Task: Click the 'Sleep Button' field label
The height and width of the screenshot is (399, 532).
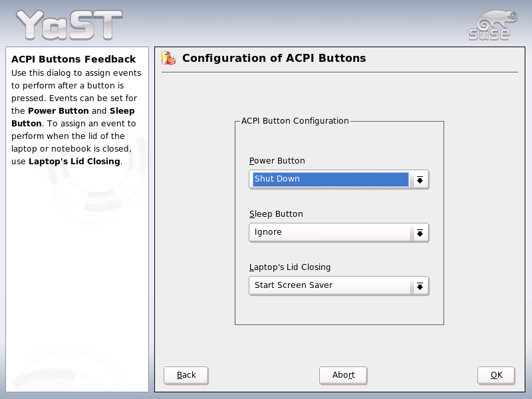Action: coord(276,213)
